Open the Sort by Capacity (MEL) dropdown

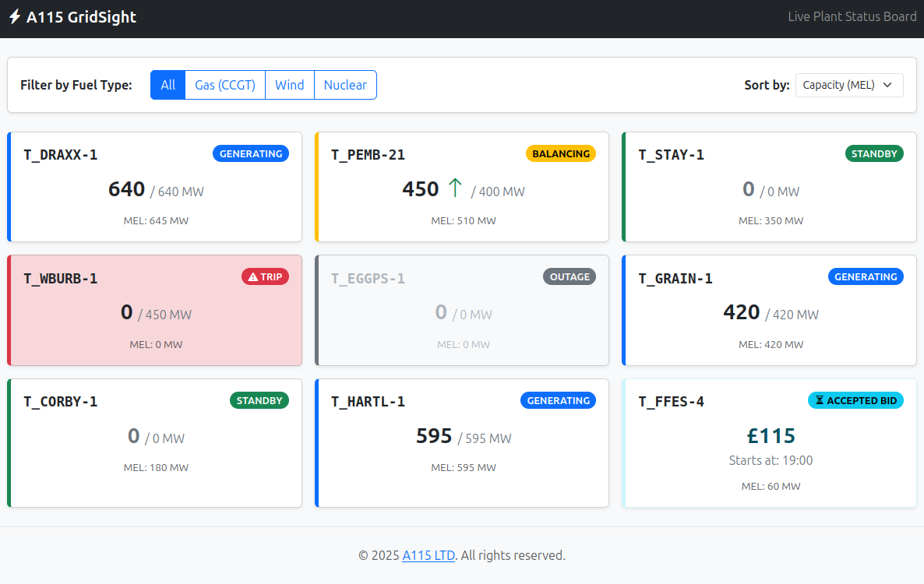coord(849,85)
